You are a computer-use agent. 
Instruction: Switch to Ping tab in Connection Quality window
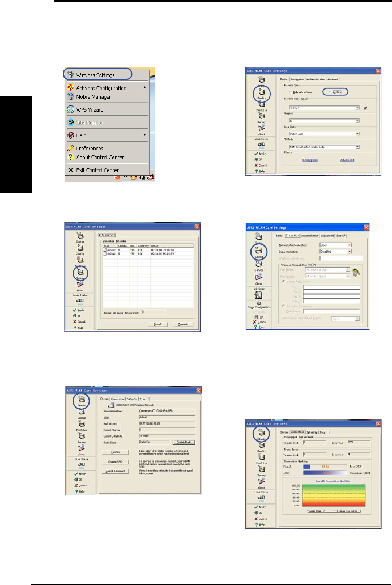(323, 432)
